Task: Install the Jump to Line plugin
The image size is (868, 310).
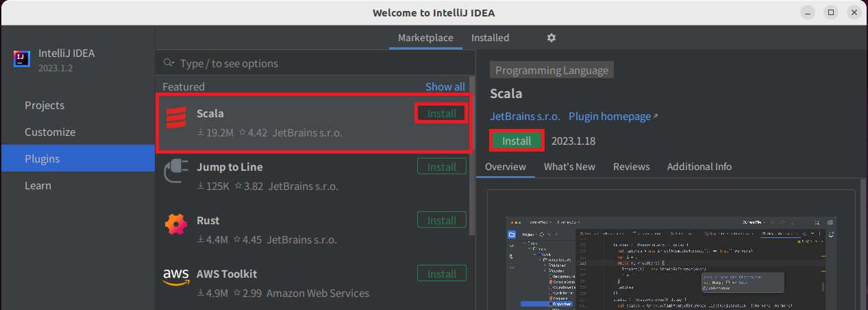Action: (442, 167)
